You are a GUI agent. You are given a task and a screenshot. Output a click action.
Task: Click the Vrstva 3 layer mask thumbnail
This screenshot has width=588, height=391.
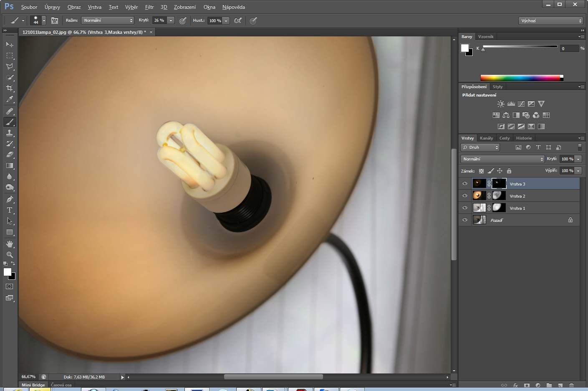499,183
